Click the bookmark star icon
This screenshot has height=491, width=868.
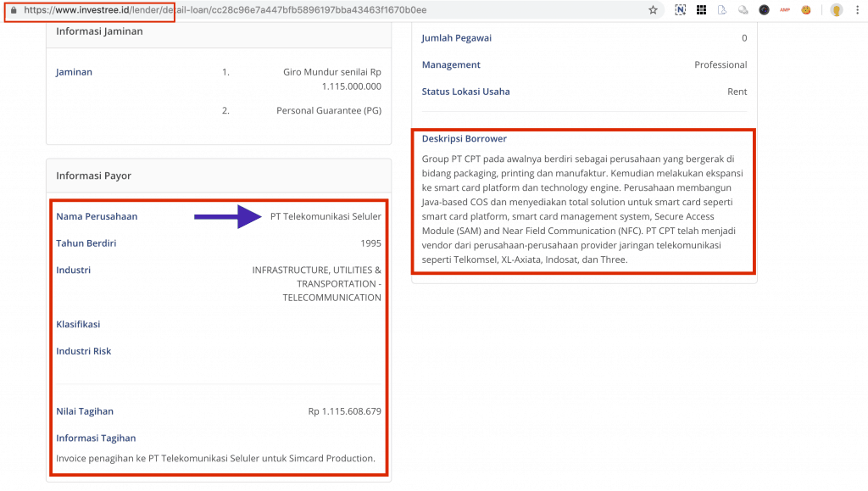[653, 10]
